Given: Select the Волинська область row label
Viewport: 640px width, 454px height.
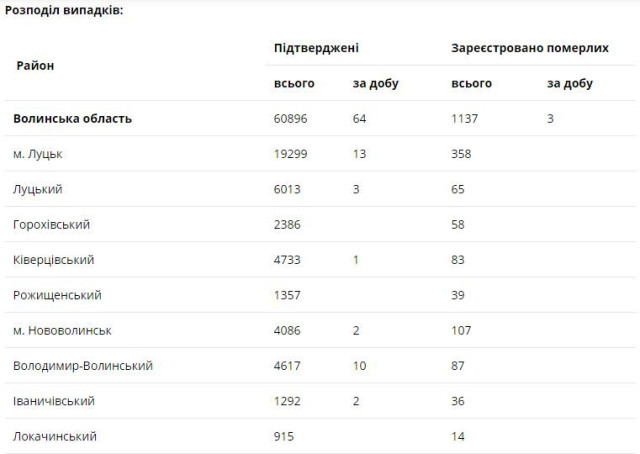Looking at the screenshot, I should tap(73, 118).
